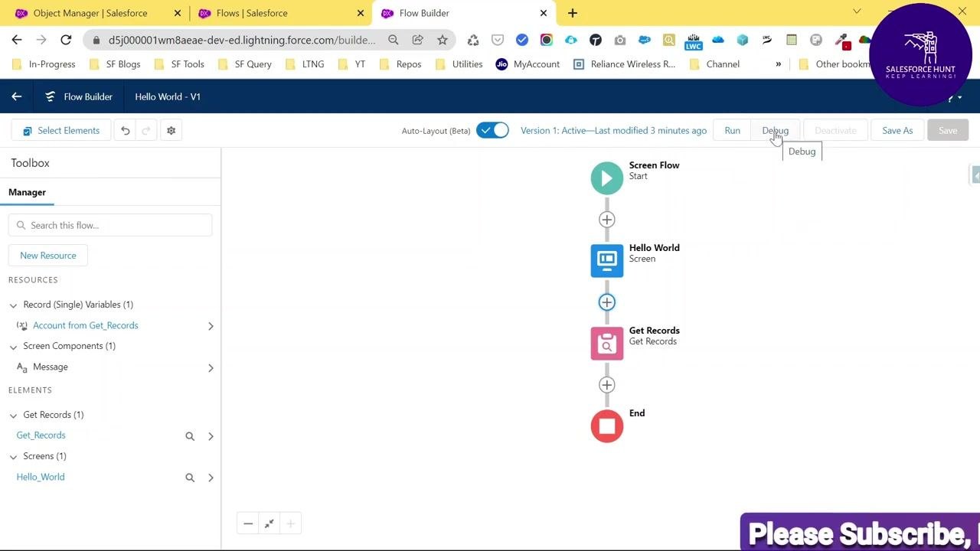This screenshot has width=980, height=551.
Task: Select the Get Records element icon
Action: pos(607,344)
